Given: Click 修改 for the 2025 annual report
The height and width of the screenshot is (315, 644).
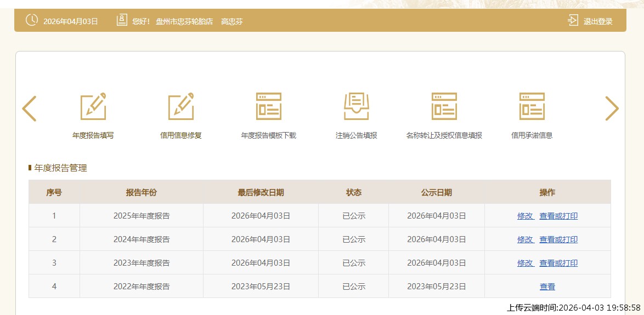Looking at the screenshot, I should (525, 216).
